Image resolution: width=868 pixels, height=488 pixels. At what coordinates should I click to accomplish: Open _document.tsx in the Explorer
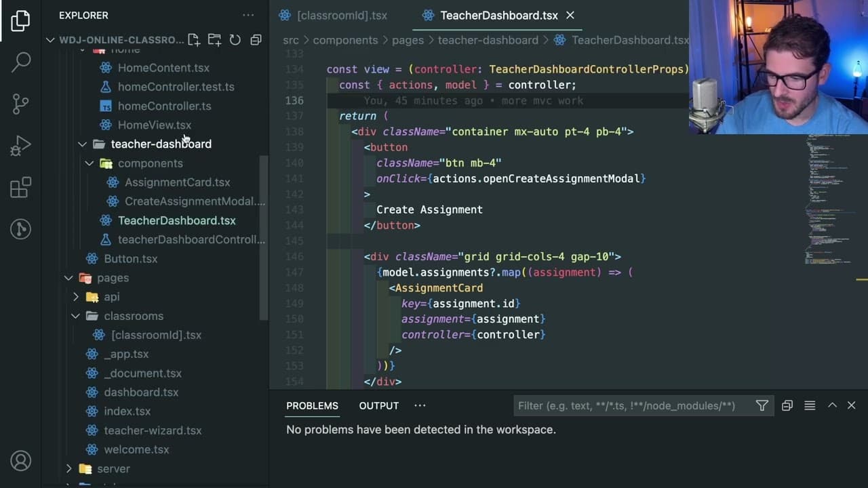(x=142, y=373)
